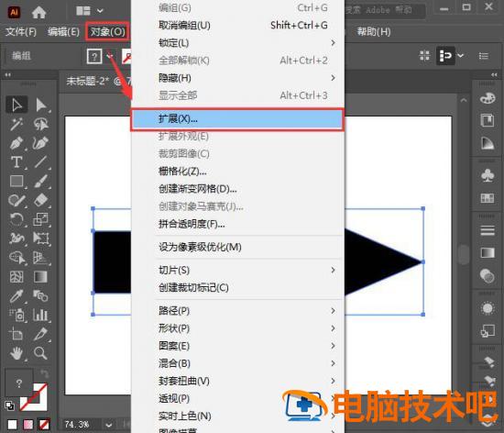This screenshot has width=504, height=433.
Task: Open the 编辑(E) menu
Action: point(63,31)
